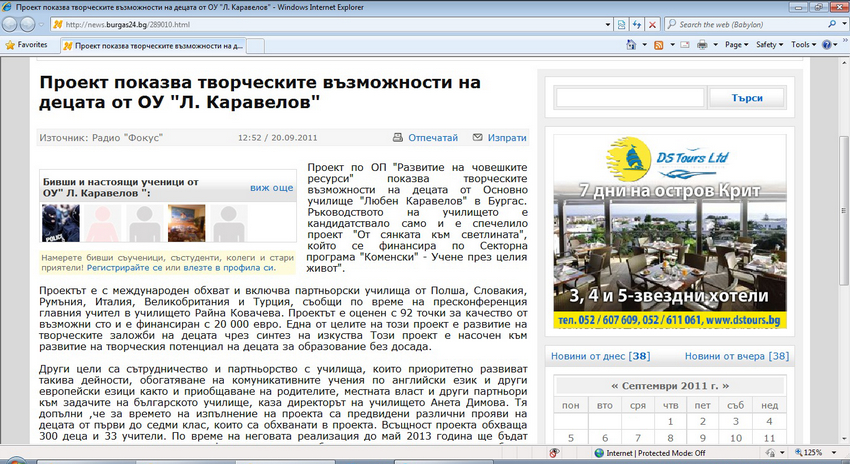Click the address bar with burgas24.bg URL

[326, 24]
